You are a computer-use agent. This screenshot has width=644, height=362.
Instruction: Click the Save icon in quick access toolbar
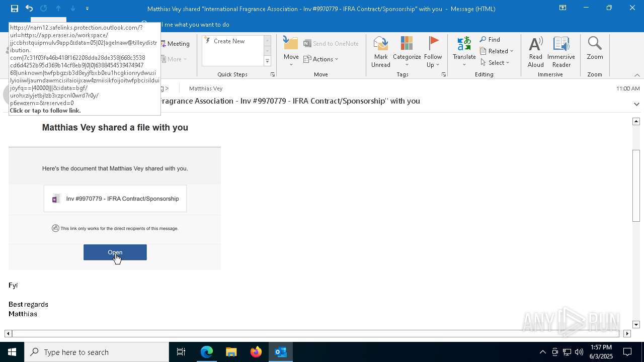tap(15, 9)
